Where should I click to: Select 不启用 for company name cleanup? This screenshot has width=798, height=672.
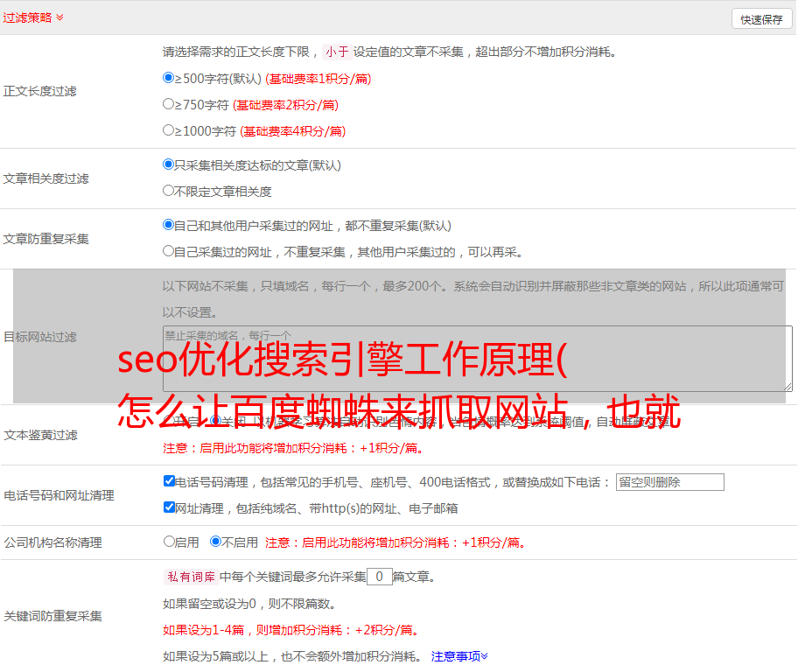pos(215,542)
